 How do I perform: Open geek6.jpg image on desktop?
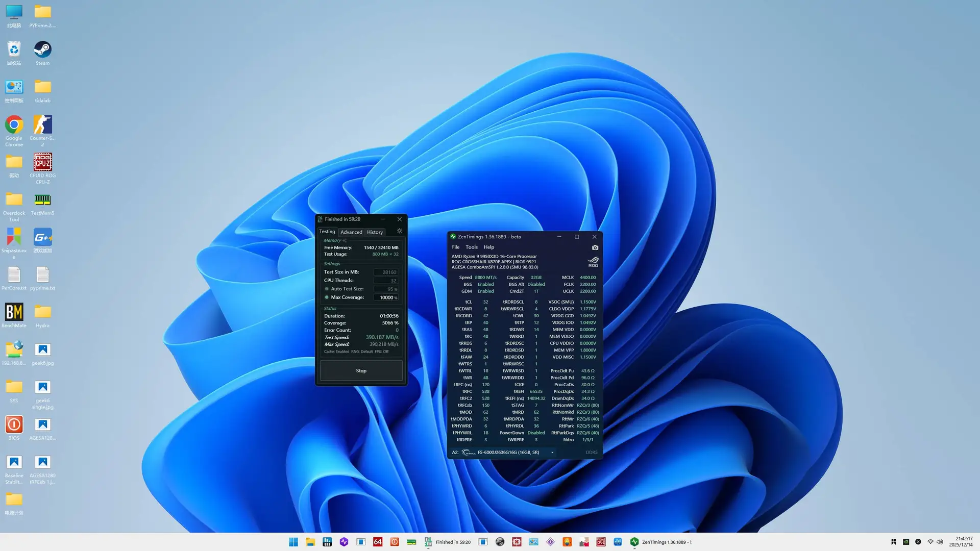(42, 353)
